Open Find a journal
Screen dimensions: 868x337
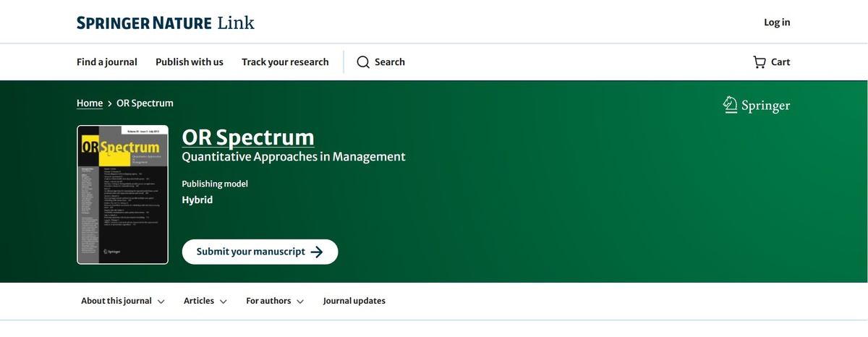pyautogui.click(x=107, y=62)
